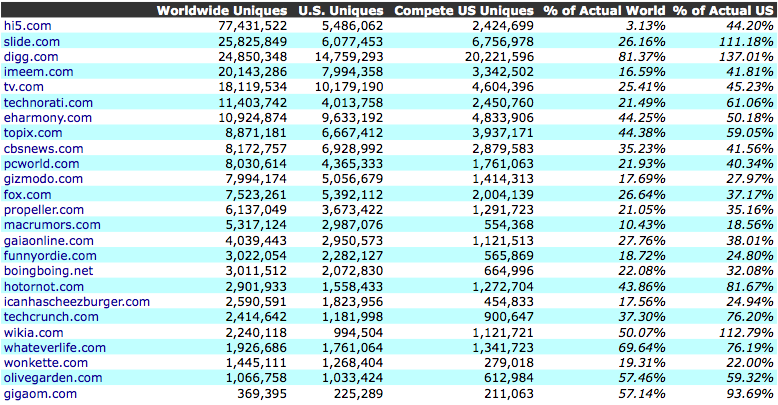
Task: Open the hi5.com link
Action: tap(29, 24)
